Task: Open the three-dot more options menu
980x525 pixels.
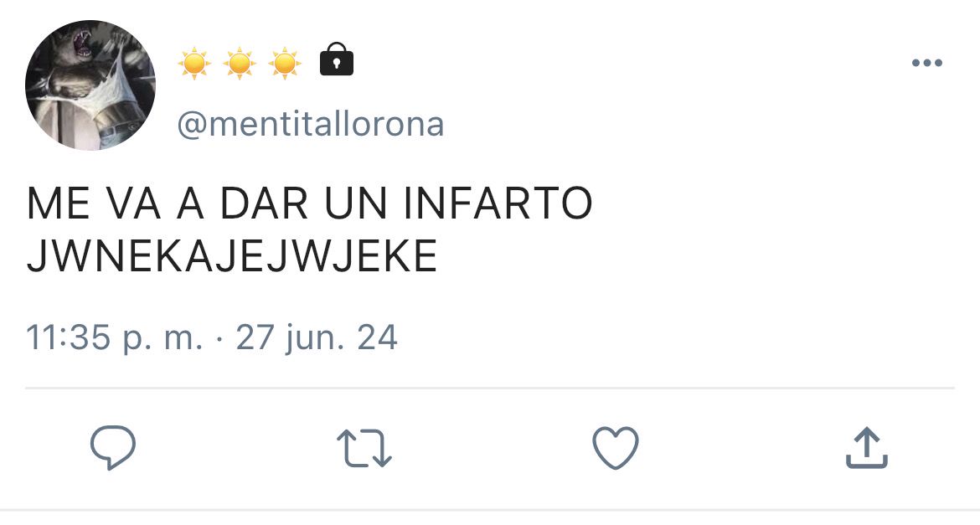Action: coord(927,63)
